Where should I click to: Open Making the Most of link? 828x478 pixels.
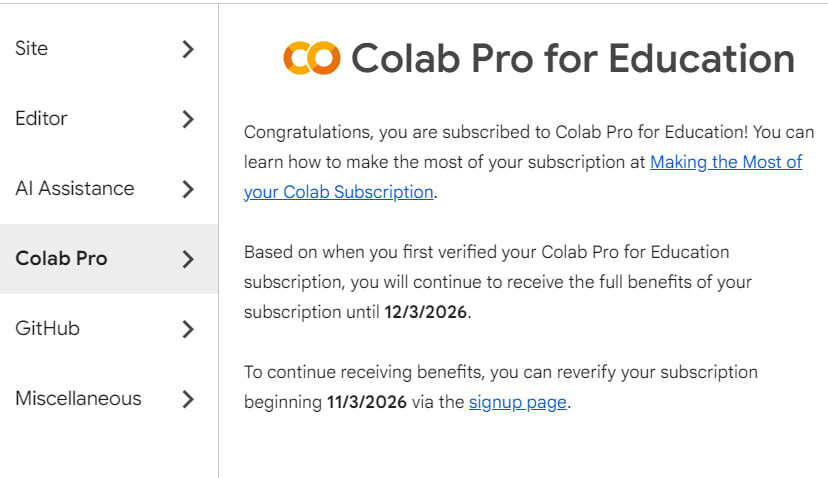[x=726, y=162]
